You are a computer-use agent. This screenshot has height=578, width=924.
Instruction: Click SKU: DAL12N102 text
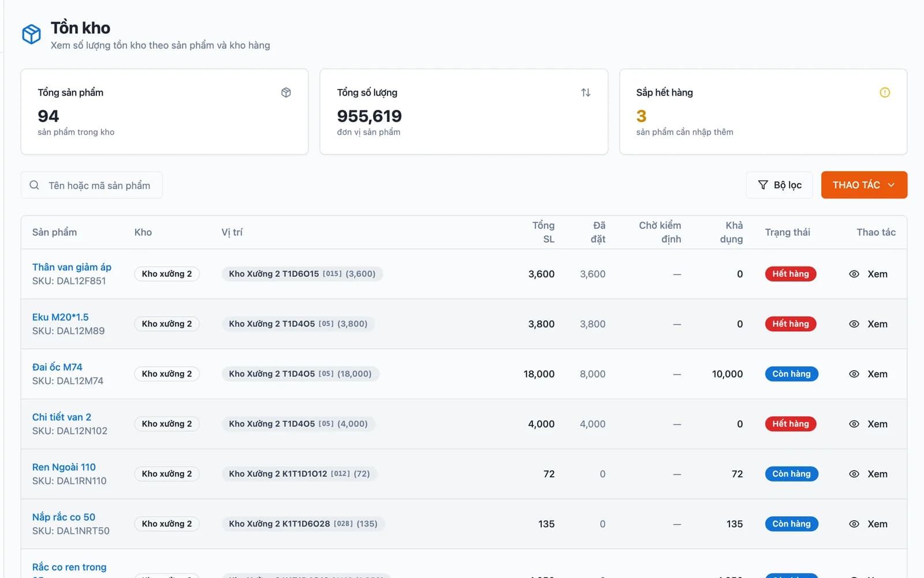70,431
